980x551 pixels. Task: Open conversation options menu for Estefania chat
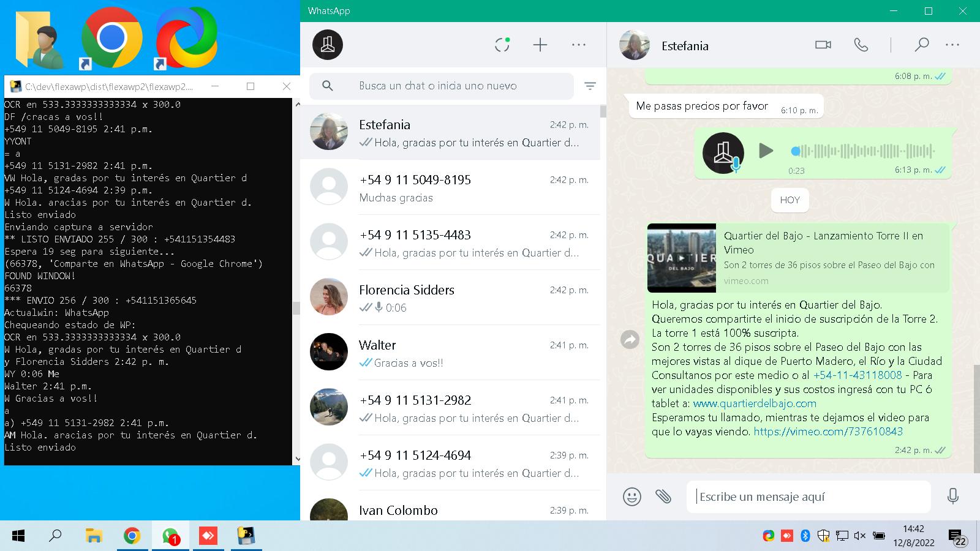(952, 45)
